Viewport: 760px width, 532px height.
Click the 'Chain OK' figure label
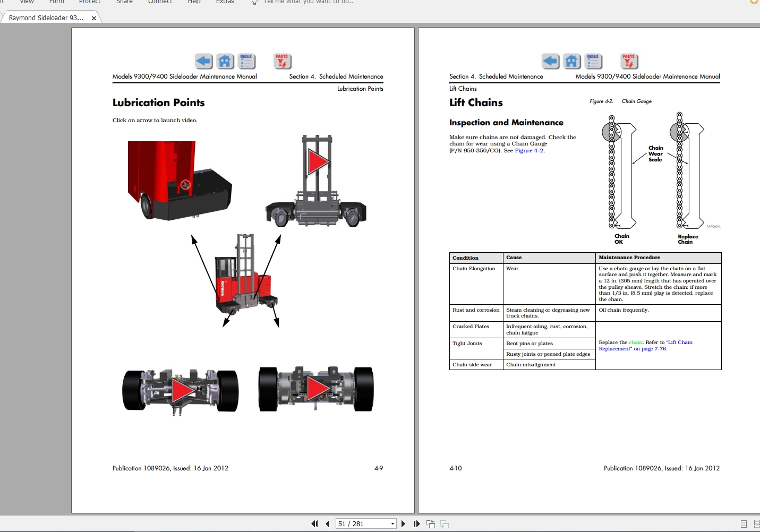621,239
